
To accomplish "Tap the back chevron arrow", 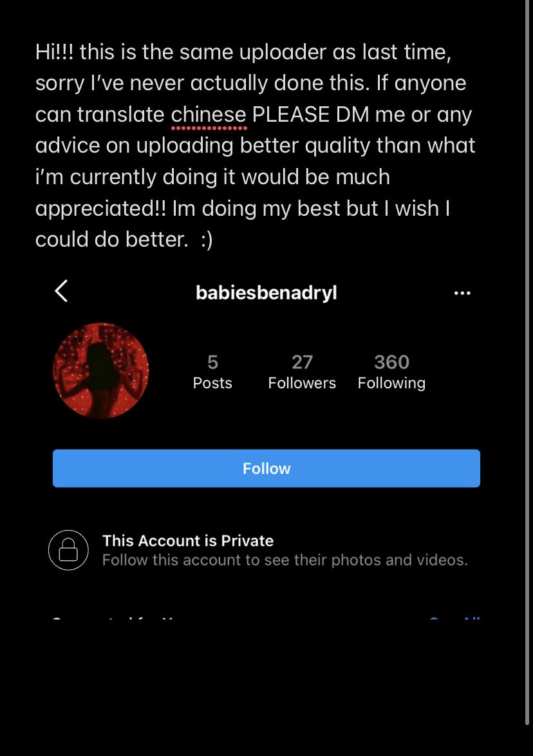I will (61, 291).
